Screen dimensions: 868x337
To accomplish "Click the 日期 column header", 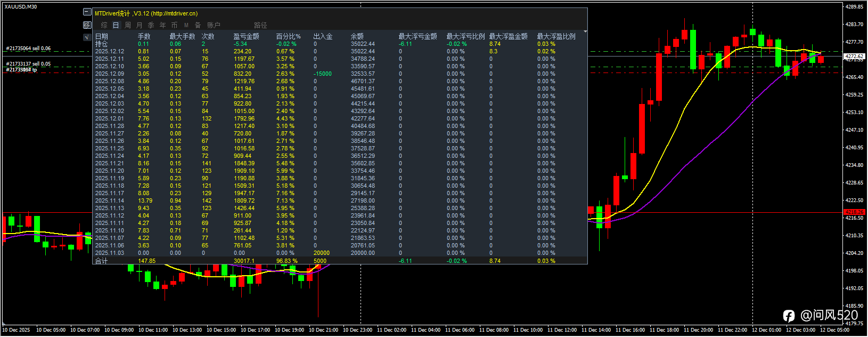I will (x=102, y=36).
